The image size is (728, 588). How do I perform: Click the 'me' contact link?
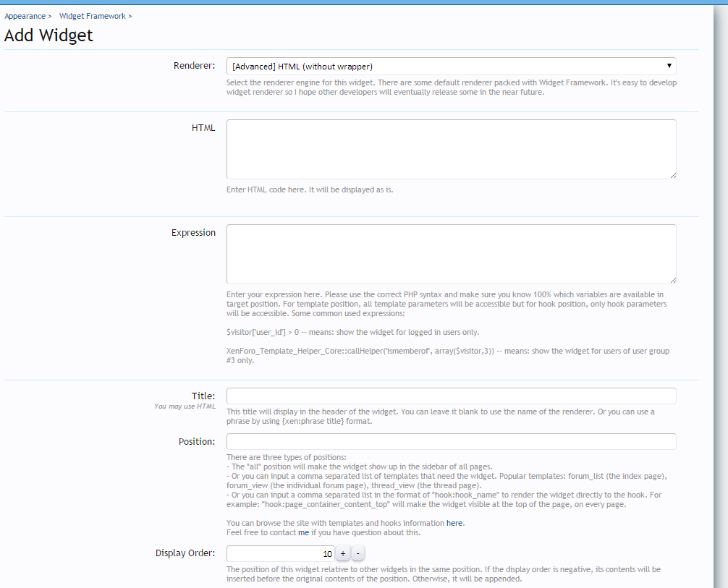(303, 532)
